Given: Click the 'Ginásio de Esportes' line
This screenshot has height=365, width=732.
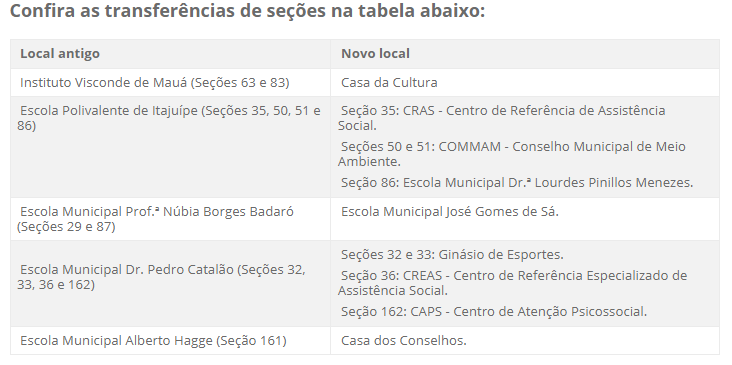Looking at the screenshot, I should pos(452,255).
